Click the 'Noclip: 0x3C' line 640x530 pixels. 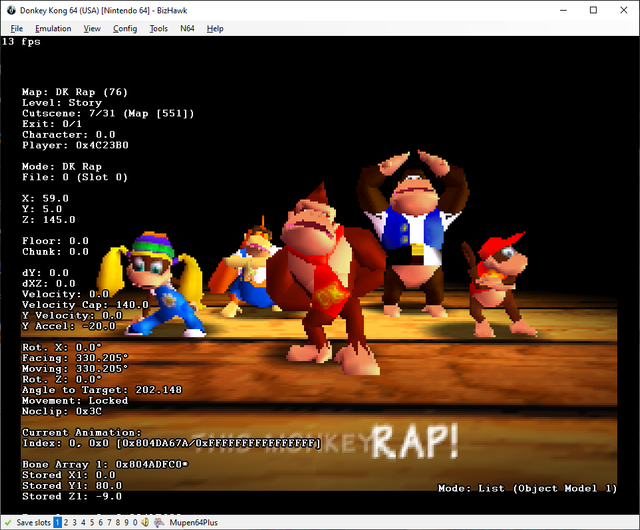(62, 411)
